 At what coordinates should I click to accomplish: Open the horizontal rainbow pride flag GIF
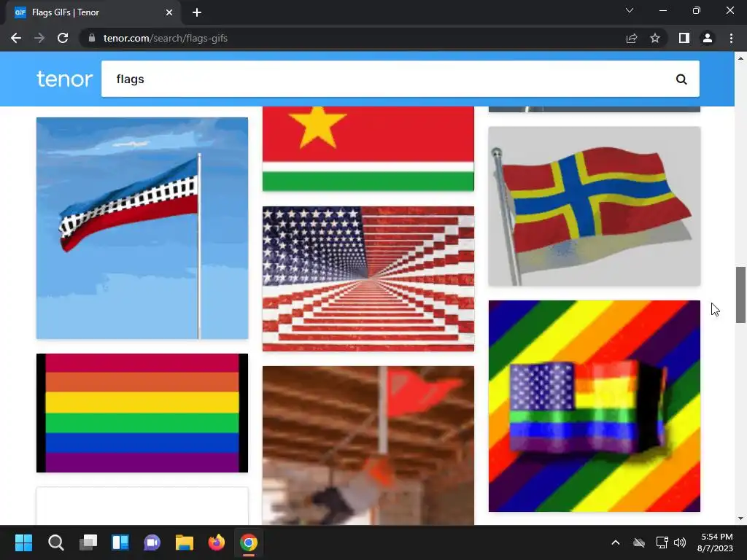point(142,413)
